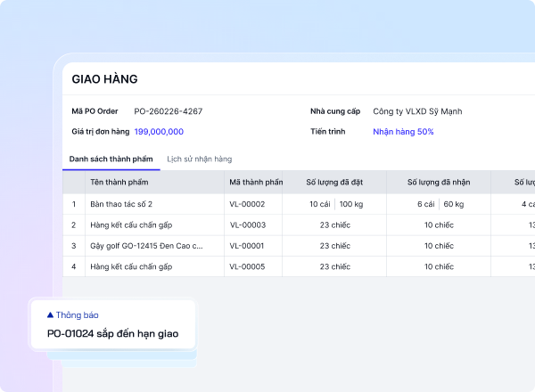
Task: Open the Lịch sử nhận hàng tab
Action: tap(199, 159)
